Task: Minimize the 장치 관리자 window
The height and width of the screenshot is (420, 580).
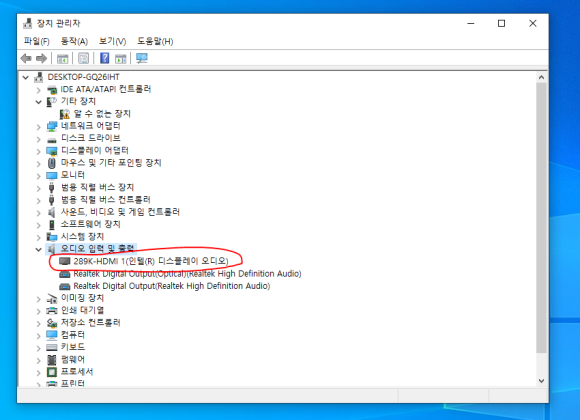Action: tap(471, 23)
